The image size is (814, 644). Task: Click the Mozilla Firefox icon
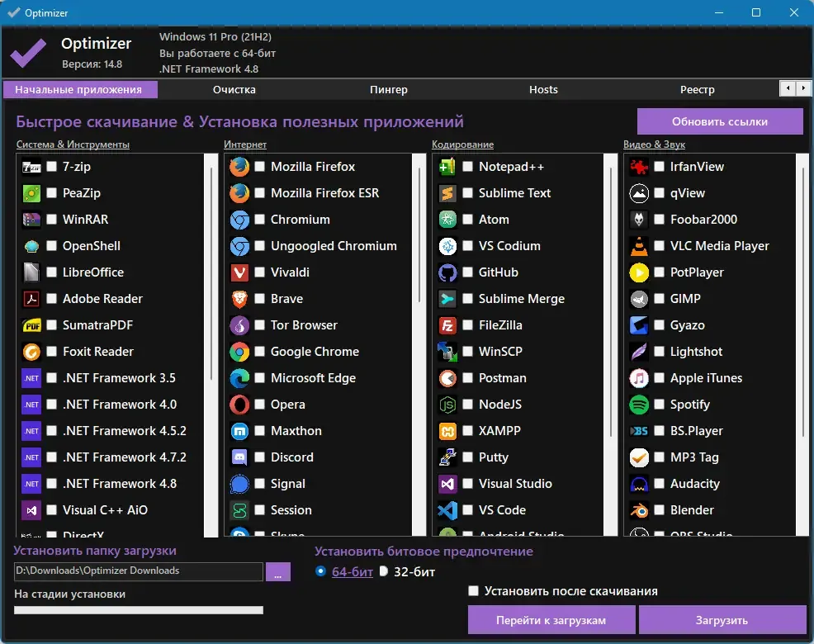[239, 168]
